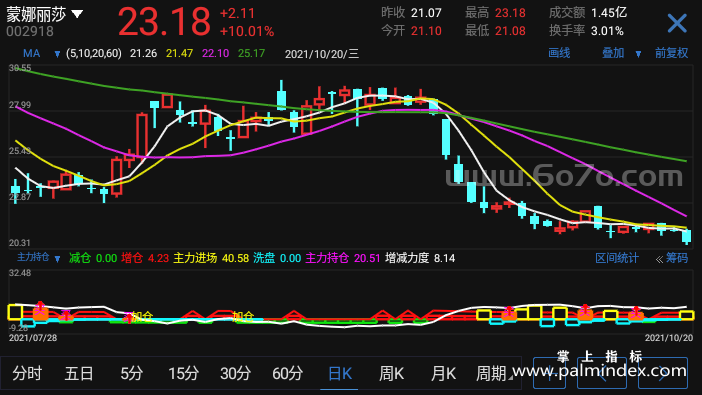Click the green 减仓 0.00 reading

93,258
